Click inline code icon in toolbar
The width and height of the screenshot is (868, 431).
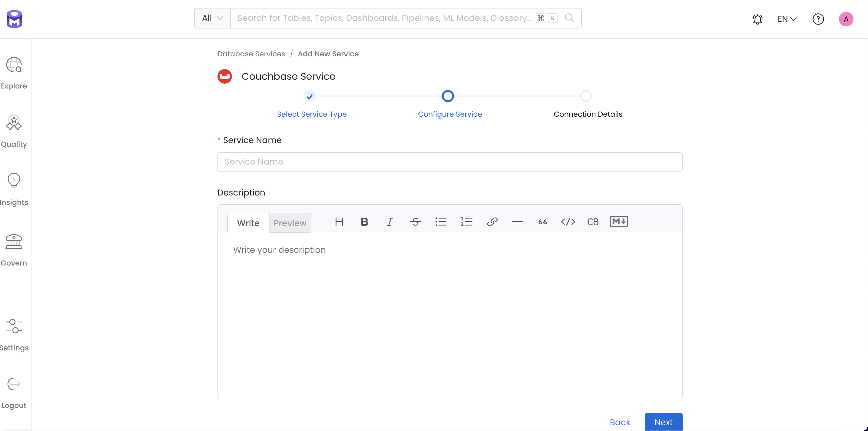point(568,222)
